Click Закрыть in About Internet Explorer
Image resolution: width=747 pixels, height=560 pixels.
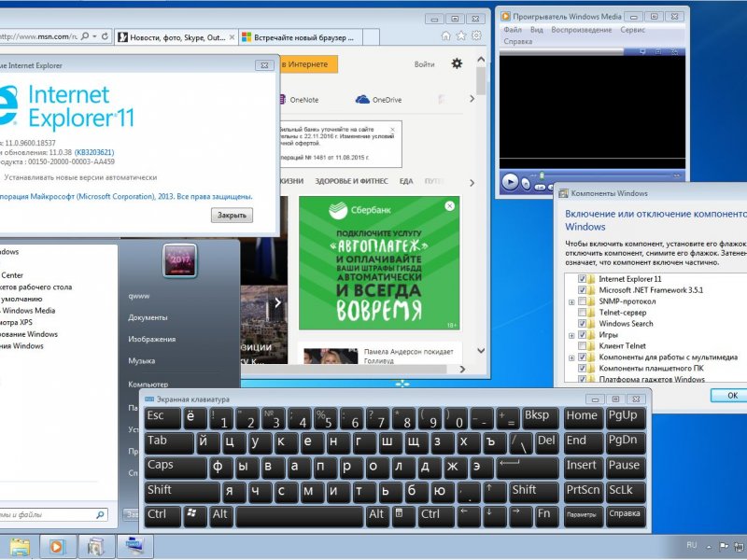coord(232,216)
